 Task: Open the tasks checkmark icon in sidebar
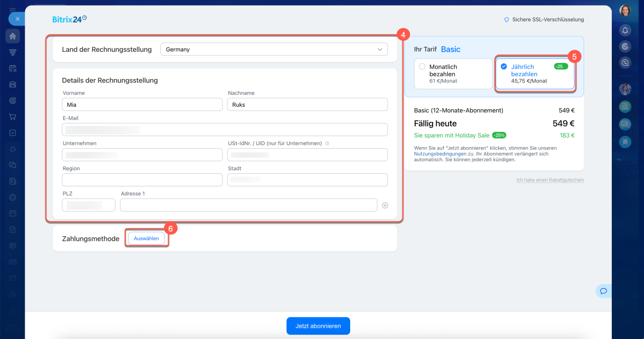click(x=13, y=133)
